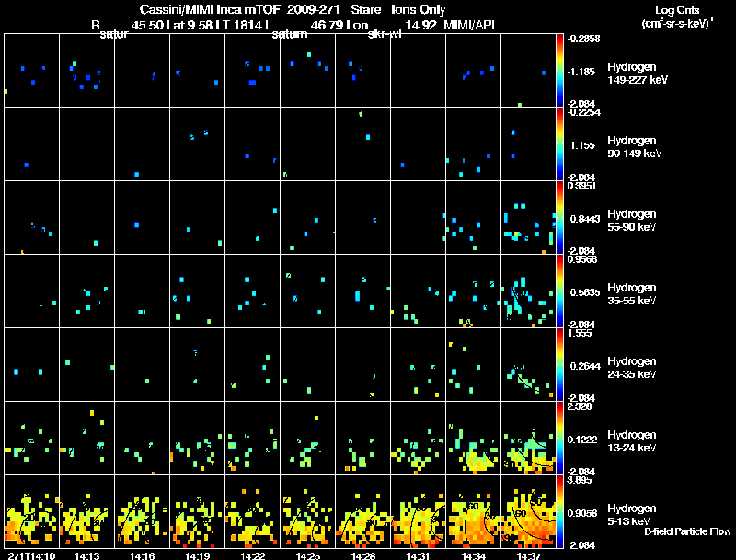Click the Hydrogen 5-13 keV panel at 14:37
The width and height of the screenshot is (736, 560).
pyautogui.click(x=528, y=511)
